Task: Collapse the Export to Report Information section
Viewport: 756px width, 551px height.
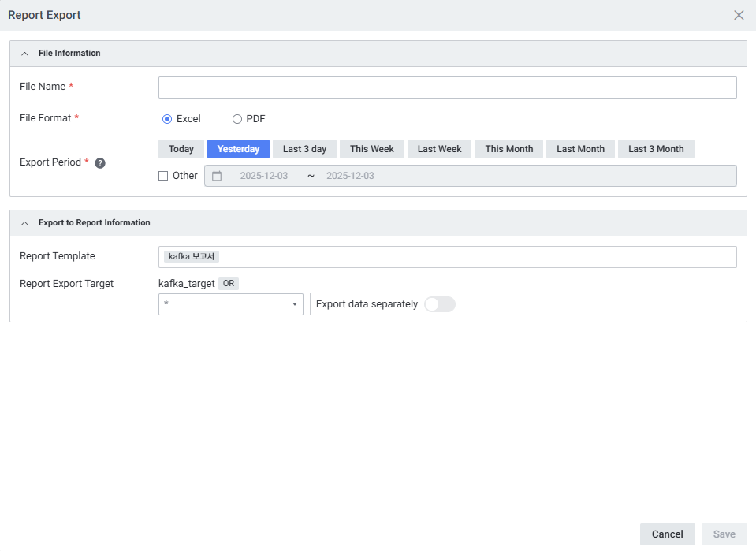Action: (x=24, y=223)
